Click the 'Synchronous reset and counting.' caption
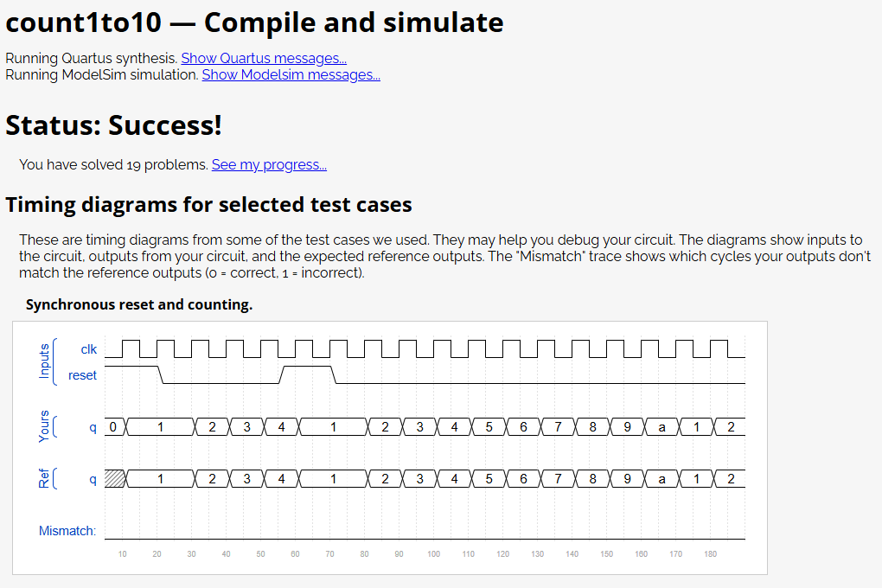The image size is (882, 588). 139,304
